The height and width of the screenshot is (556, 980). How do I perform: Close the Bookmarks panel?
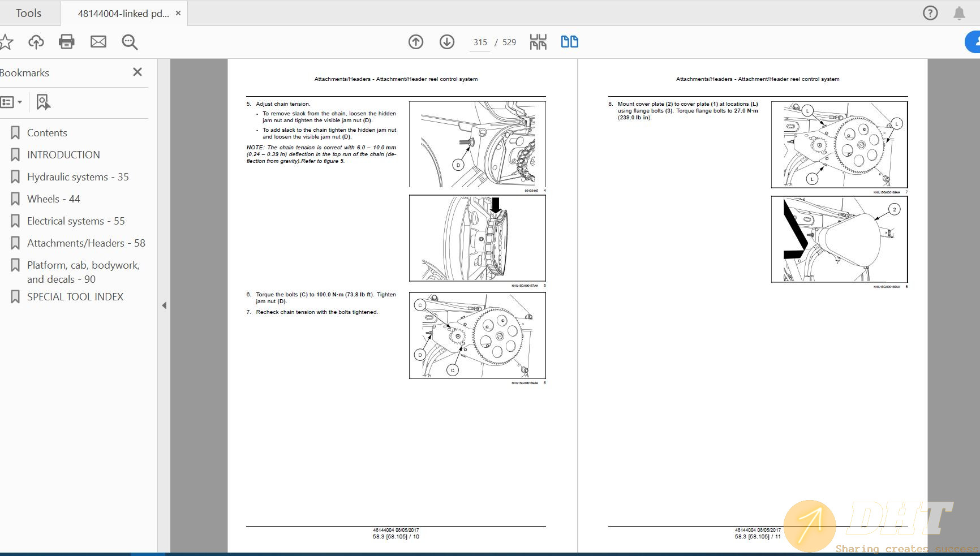pyautogui.click(x=137, y=72)
